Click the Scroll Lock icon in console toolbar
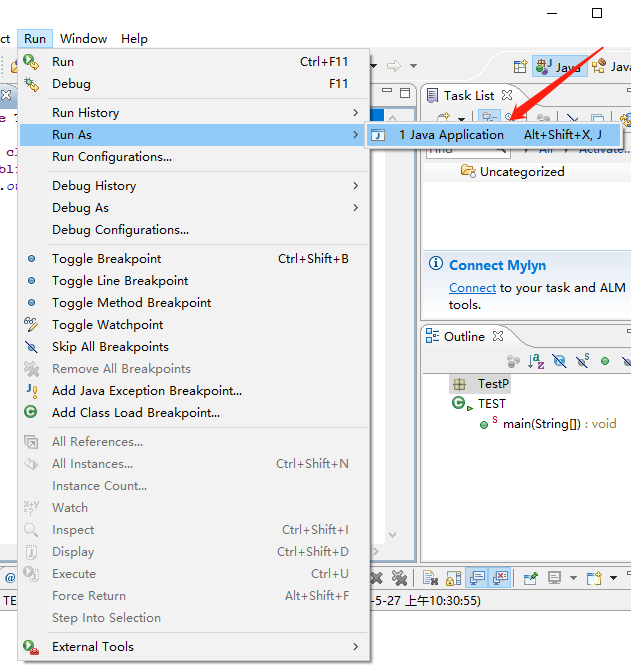This screenshot has height=665, width=631. click(x=453, y=578)
